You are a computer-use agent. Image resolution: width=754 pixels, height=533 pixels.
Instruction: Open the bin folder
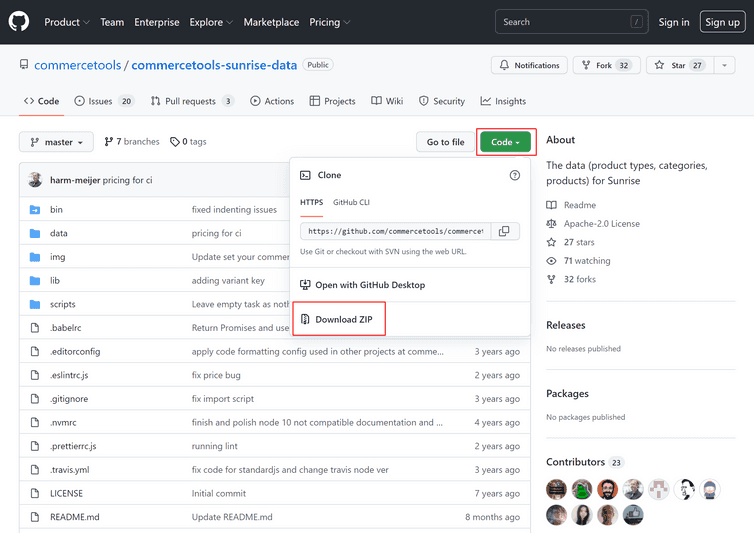point(56,209)
